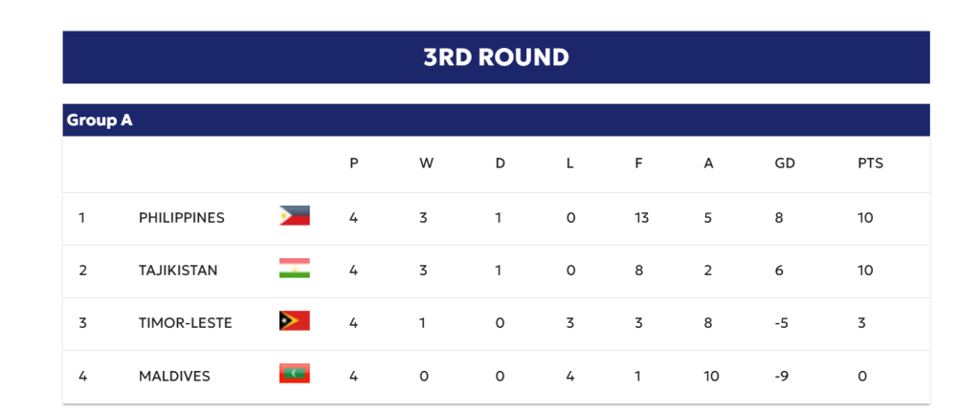Click the Philippines flag icon
The width and height of the screenshot is (980, 412).
coord(294,216)
